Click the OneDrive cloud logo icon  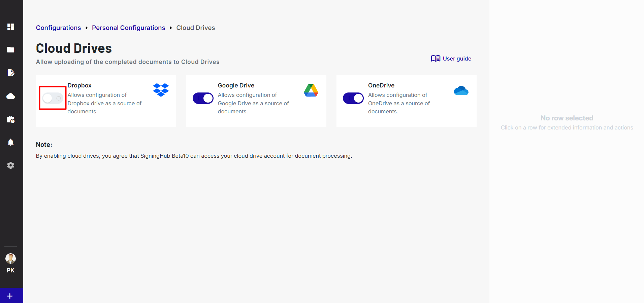click(x=461, y=90)
